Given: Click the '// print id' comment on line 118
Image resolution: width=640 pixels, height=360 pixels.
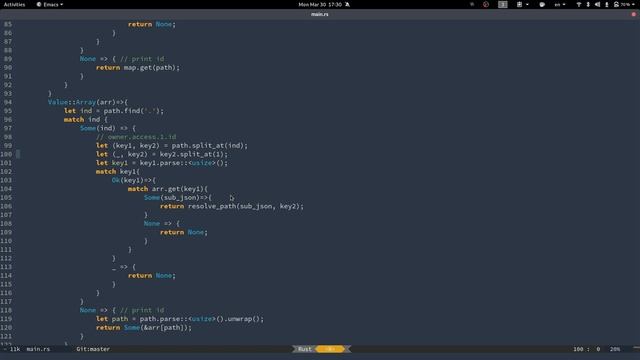Looking at the screenshot, I should pyautogui.click(x=142, y=310).
